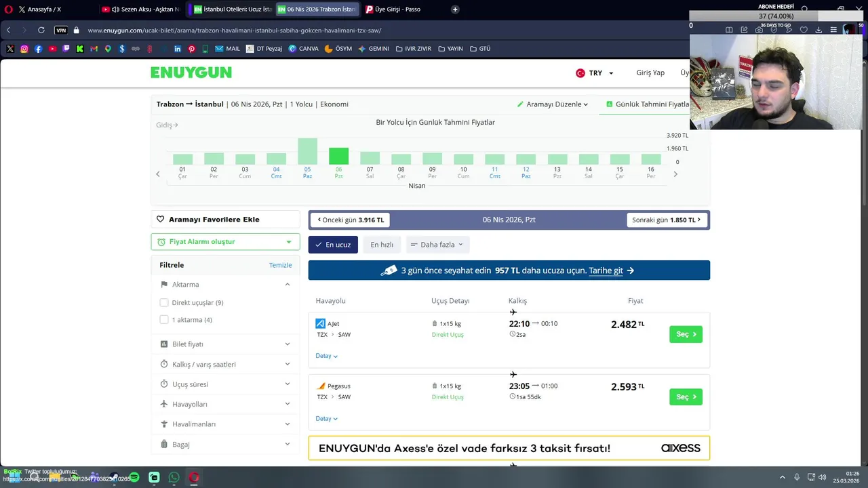Open the YAYIN bookmarks folder

coord(450,49)
